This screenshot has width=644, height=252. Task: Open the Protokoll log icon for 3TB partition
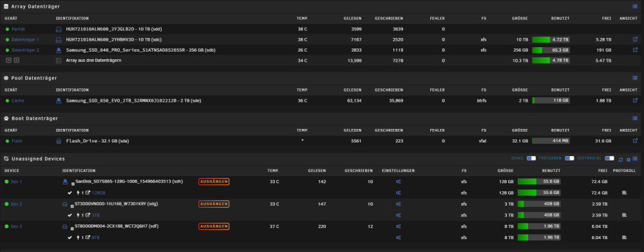tap(624, 215)
